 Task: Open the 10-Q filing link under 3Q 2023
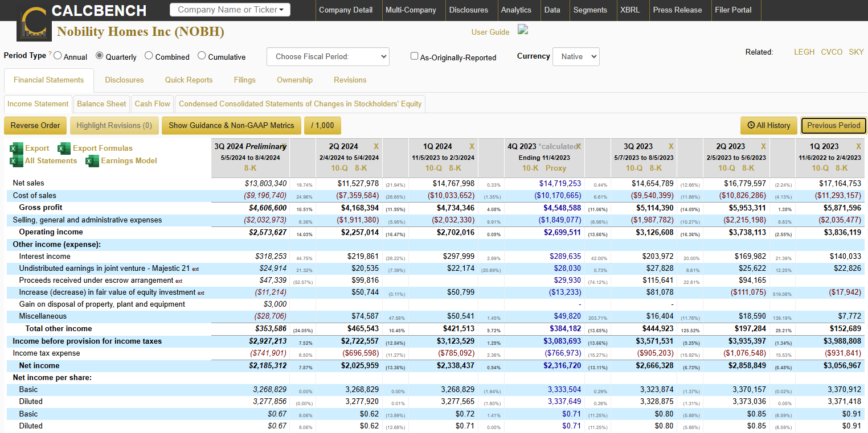pyautogui.click(x=634, y=168)
